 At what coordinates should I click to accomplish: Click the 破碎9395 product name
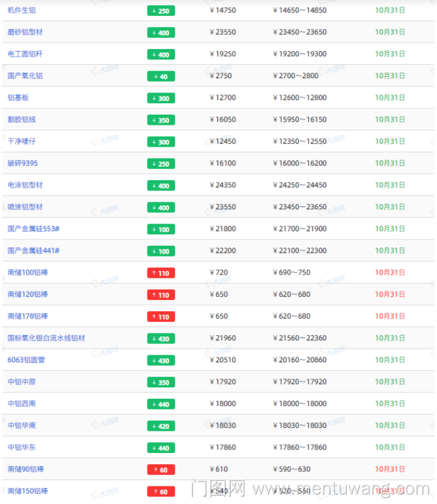click(23, 163)
